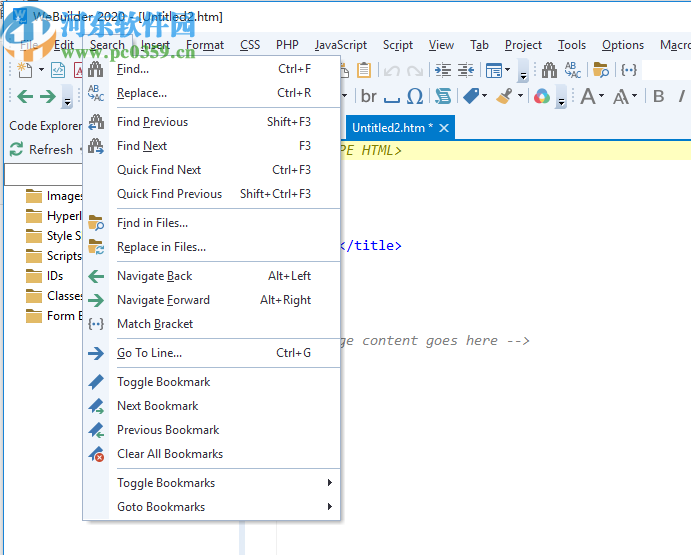Click the new HTML document toolbar icon
The width and height of the screenshot is (691, 555).
coord(58,70)
